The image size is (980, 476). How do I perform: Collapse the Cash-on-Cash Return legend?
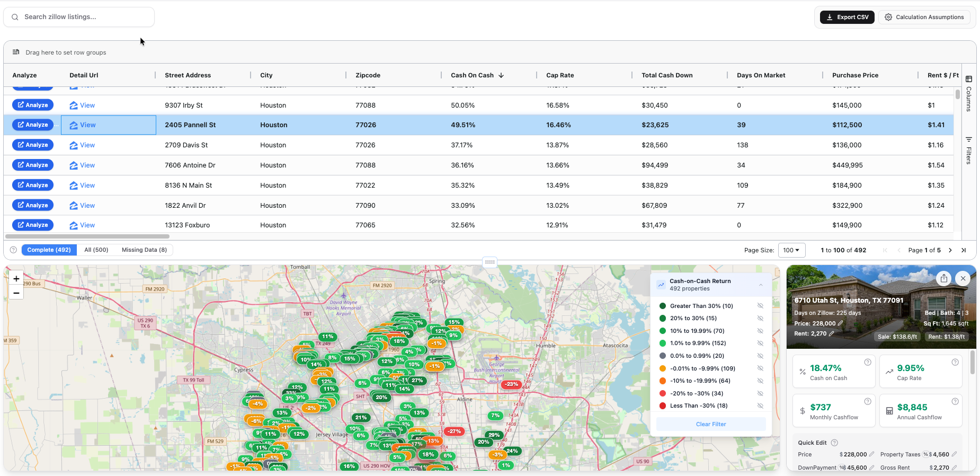(x=761, y=285)
